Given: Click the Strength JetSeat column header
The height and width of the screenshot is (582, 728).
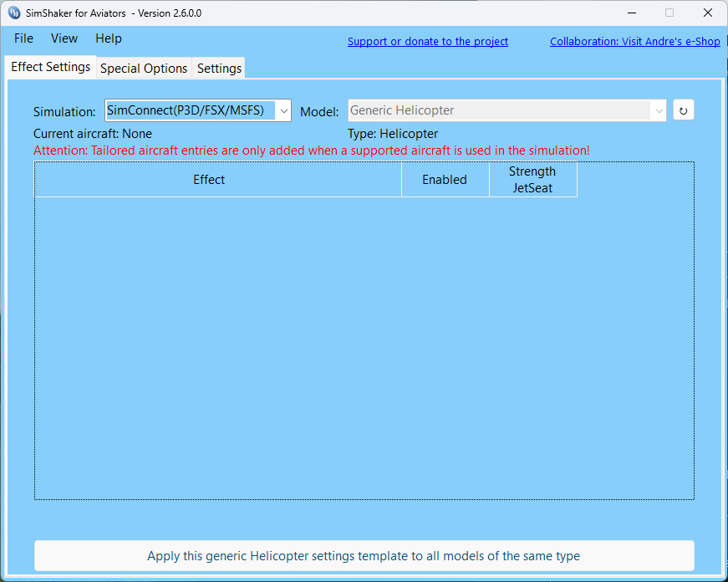Looking at the screenshot, I should coord(532,180).
